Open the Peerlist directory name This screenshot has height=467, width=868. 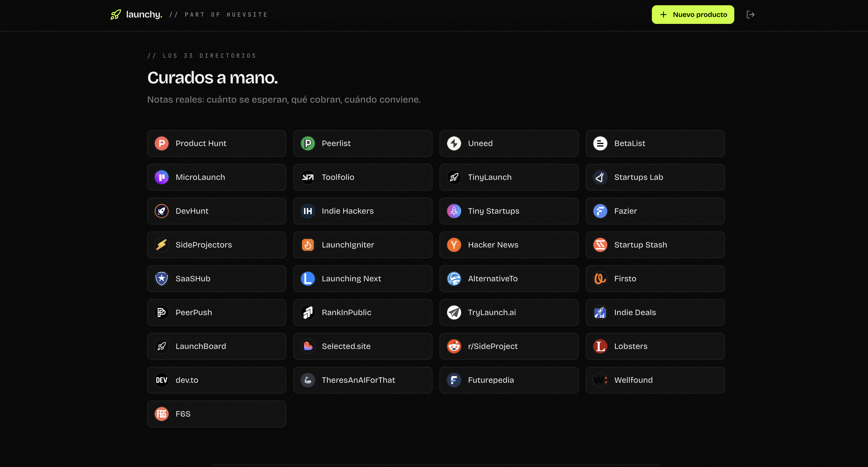[x=336, y=143]
